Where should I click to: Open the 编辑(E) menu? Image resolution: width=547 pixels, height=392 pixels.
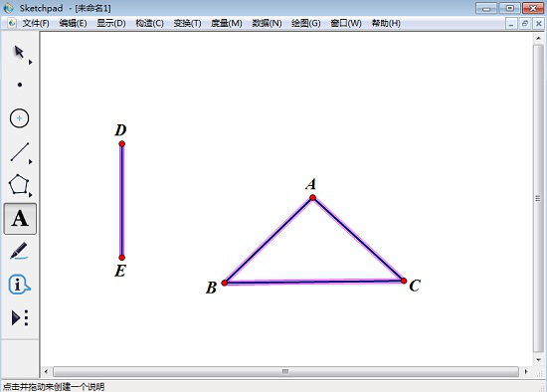point(73,24)
